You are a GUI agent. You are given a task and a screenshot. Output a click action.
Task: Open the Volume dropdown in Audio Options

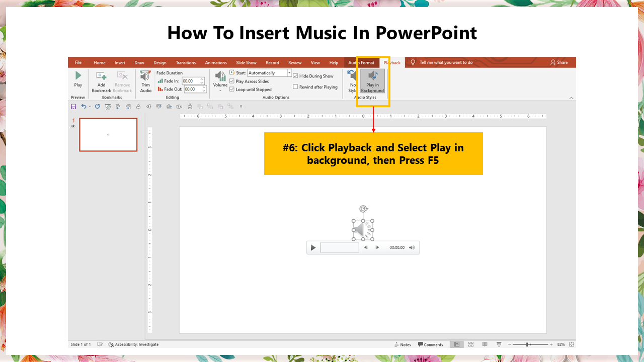[x=220, y=81]
